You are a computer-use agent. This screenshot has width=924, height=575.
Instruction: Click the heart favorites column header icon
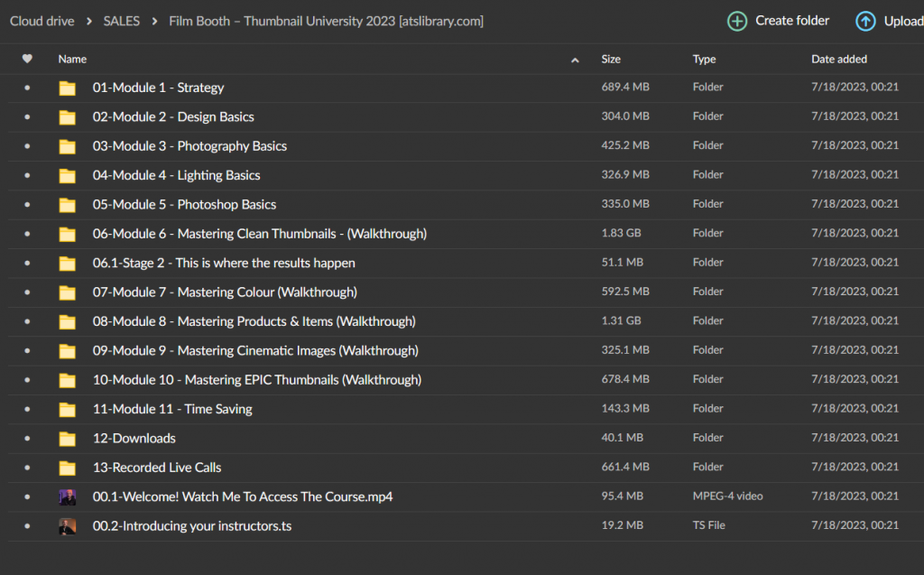(x=27, y=59)
